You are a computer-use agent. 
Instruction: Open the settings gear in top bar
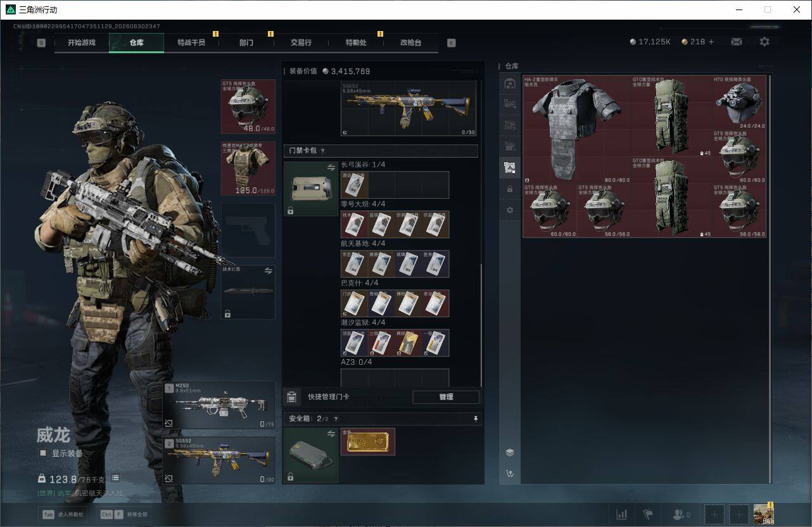click(x=764, y=42)
